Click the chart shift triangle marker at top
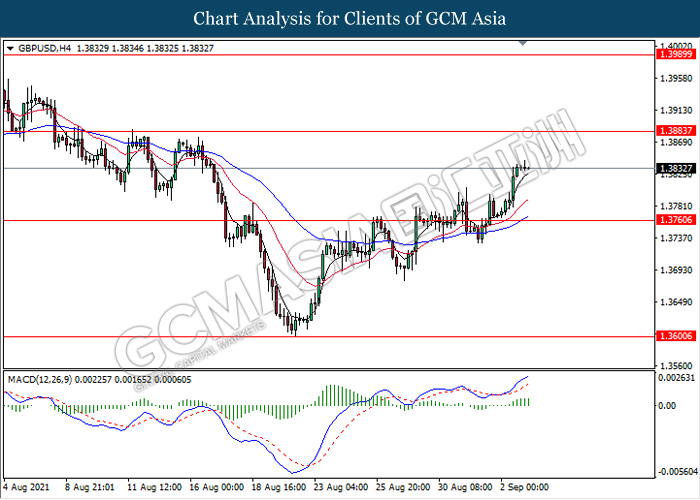Image resolution: width=700 pixels, height=500 pixels. point(523,43)
